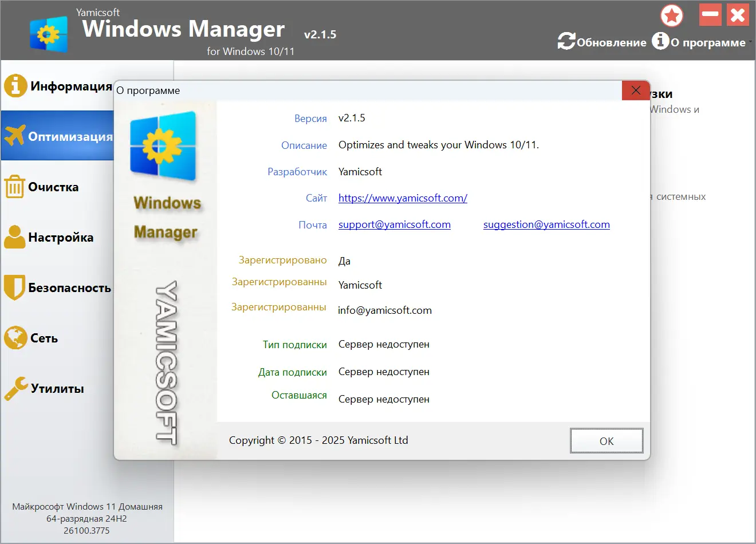Click the person icon for Настройка
756x544 pixels.
tap(15, 236)
